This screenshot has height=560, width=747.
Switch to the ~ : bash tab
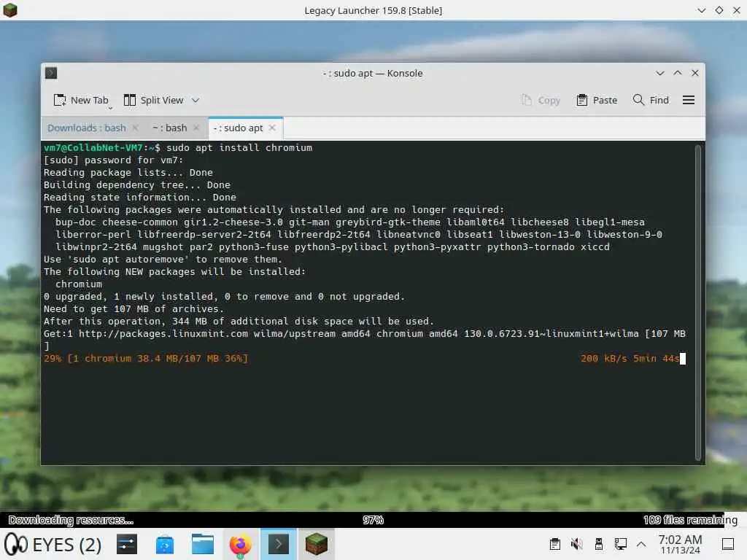pos(169,128)
